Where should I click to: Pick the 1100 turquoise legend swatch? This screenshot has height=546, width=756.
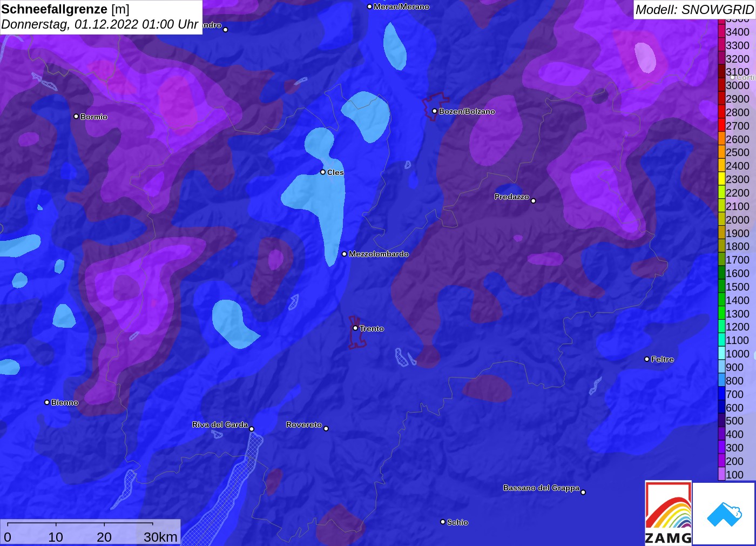tap(721, 340)
